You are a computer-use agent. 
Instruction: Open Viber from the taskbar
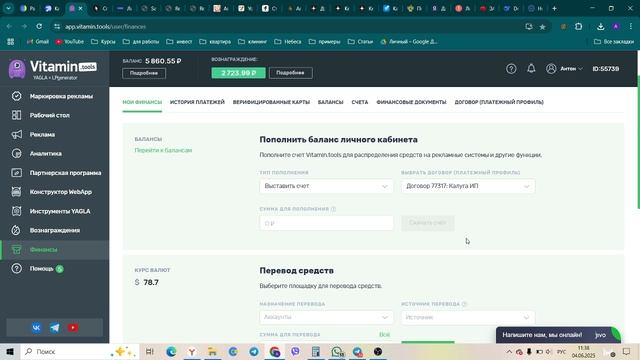click(296, 352)
